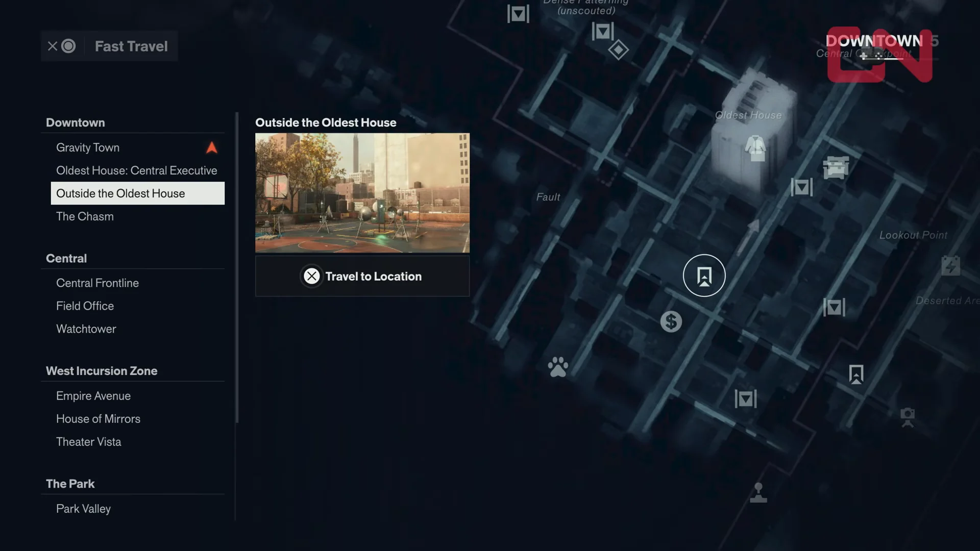Screen dimensions: 980x551
Task: Click the Downtown section header
Action: [76, 122]
